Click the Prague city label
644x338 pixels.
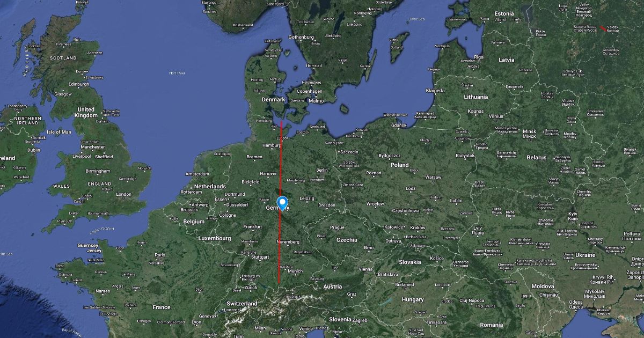click(337, 227)
